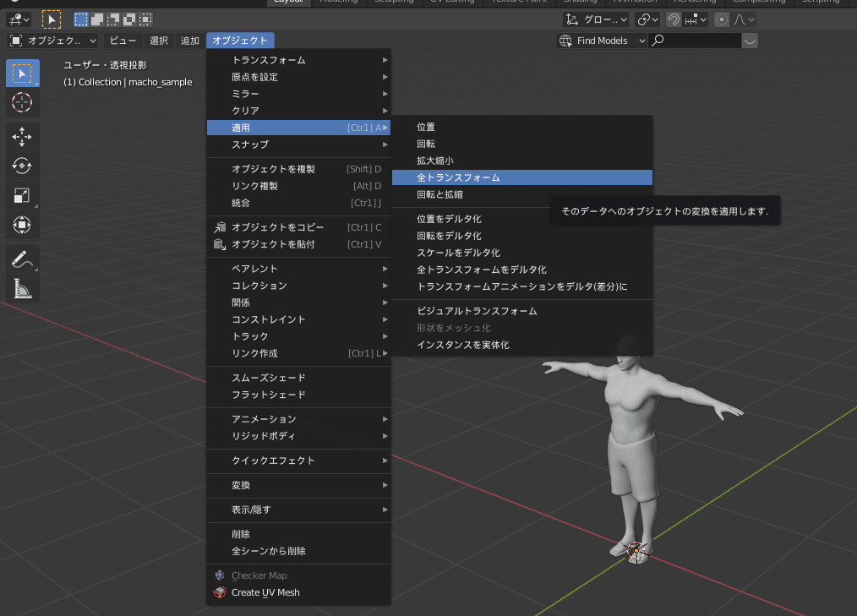Select the Annotate tool

tap(22, 259)
